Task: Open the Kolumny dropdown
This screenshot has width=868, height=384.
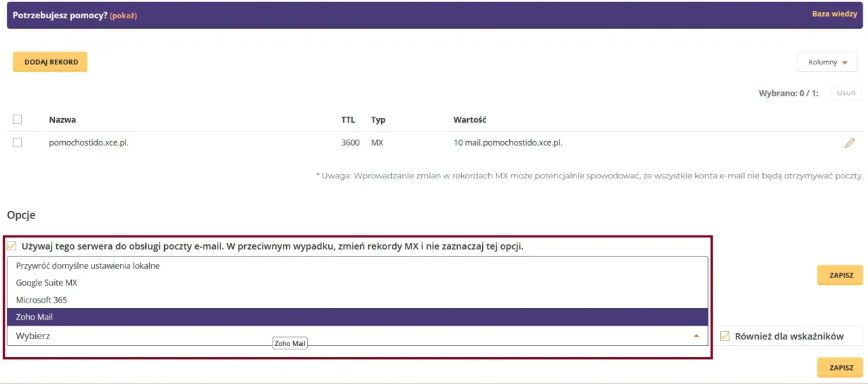Action: click(828, 62)
